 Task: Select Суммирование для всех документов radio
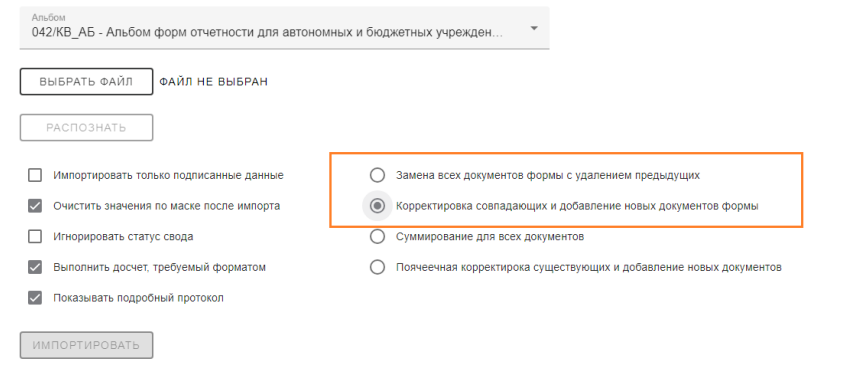pos(378,236)
